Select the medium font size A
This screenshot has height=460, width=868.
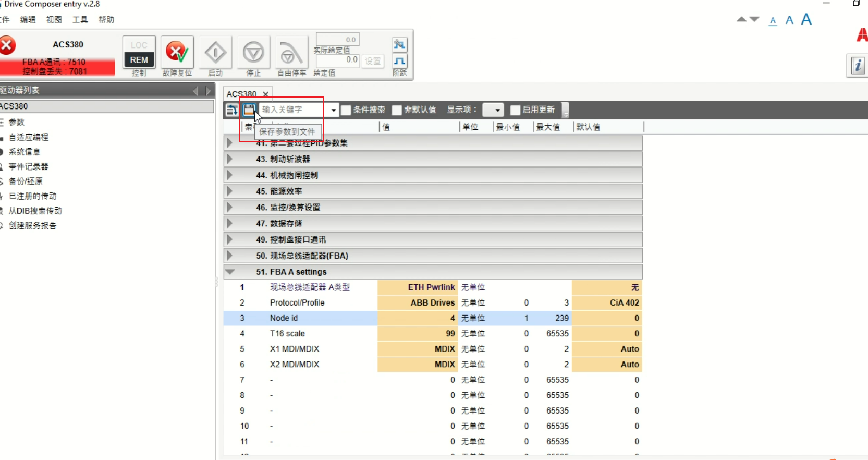tap(789, 20)
